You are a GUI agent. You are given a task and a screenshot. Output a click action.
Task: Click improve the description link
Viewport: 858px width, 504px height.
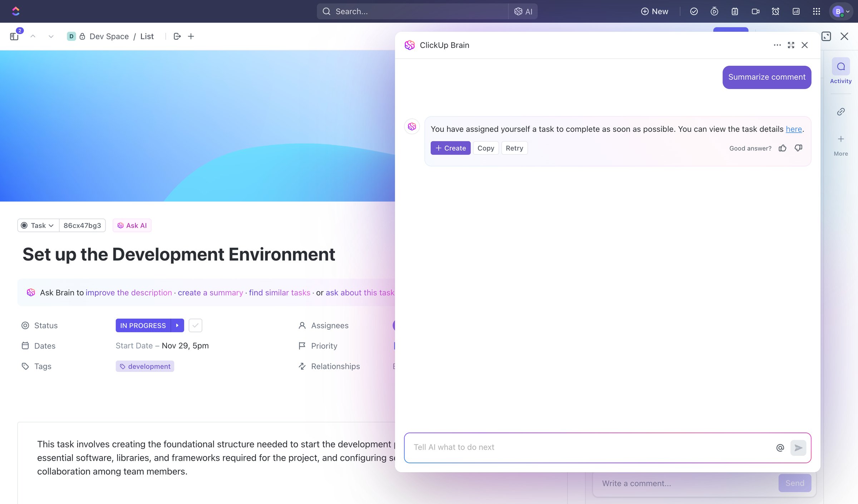point(129,293)
